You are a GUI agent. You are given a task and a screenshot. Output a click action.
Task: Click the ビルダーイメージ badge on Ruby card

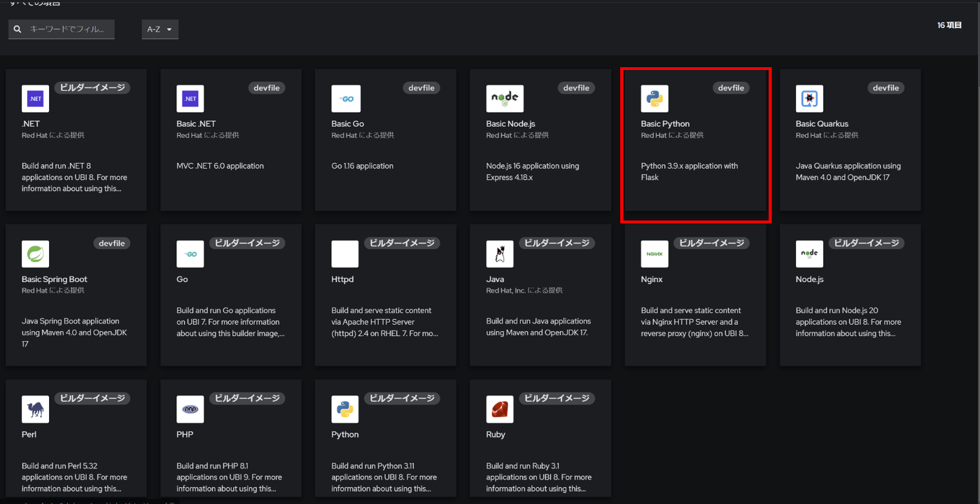click(x=556, y=398)
